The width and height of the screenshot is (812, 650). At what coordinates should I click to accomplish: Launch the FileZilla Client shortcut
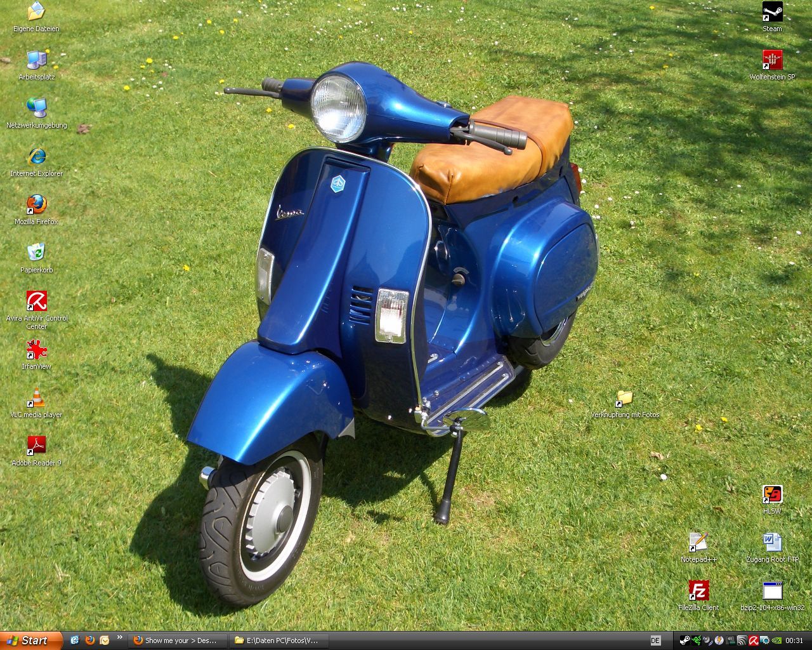point(698,591)
